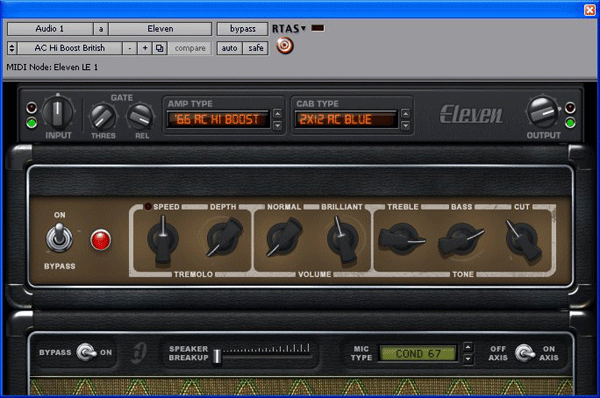Click the Treble tone knob
Viewport: 600px width, 398px height.
(401, 239)
